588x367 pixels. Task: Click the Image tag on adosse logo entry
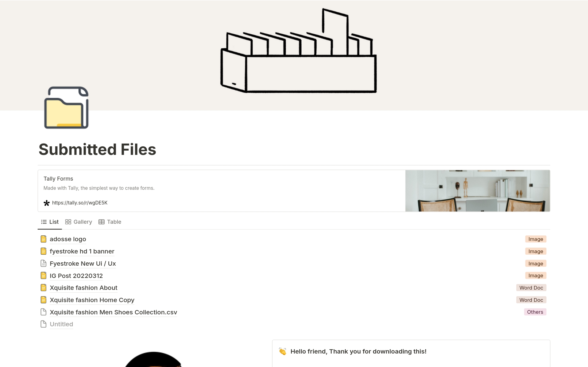click(536, 239)
